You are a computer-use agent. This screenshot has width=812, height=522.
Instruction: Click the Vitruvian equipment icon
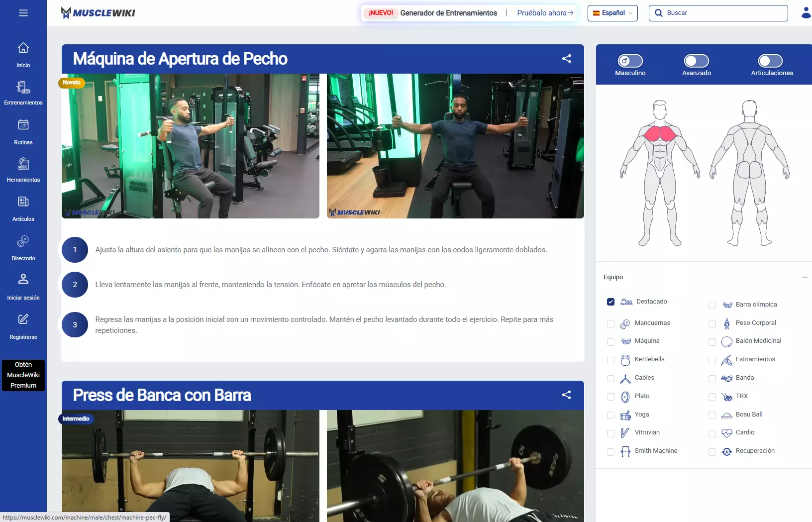[625, 433]
